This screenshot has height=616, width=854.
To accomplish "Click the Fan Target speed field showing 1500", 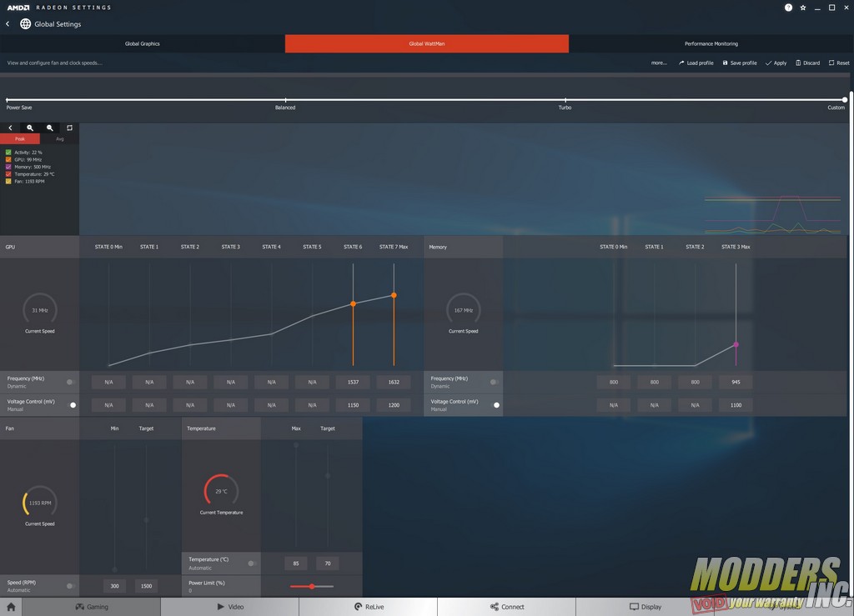I will (146, 586).
